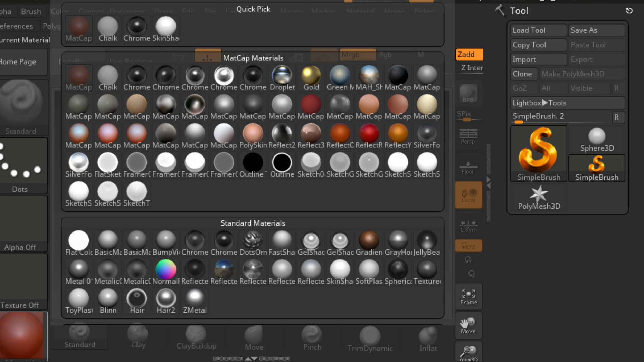Pick the ToyPlastic material
644x362 pixels.
[x=79, y=301]
